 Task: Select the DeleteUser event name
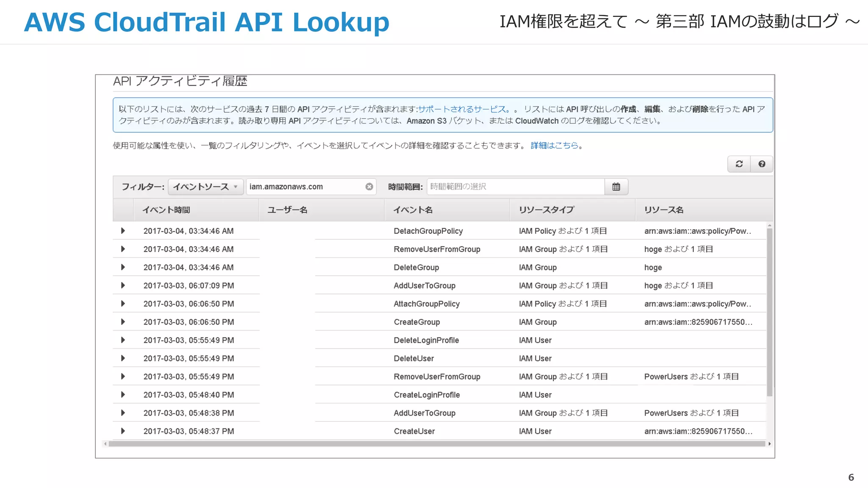point(414,358)
